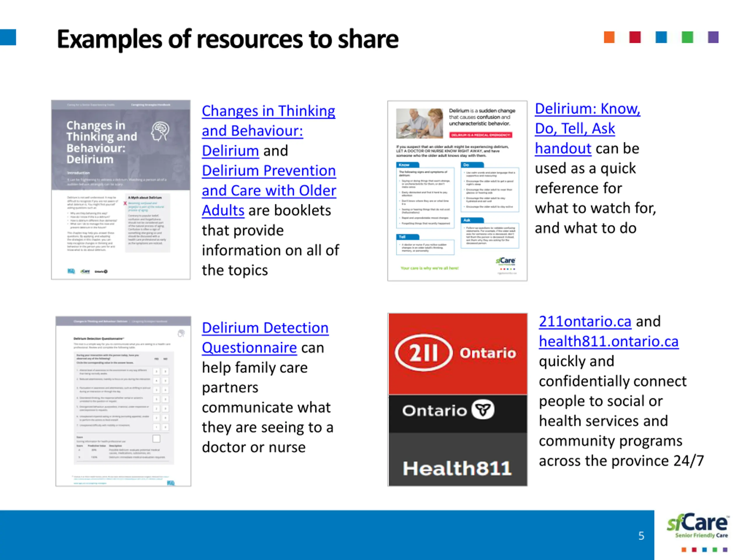The height and width of the screenshot is (560, 747).
Task: Open the Changes in Thinking and Behaviour: Delirium link
Action: click(x=268, y=131)
